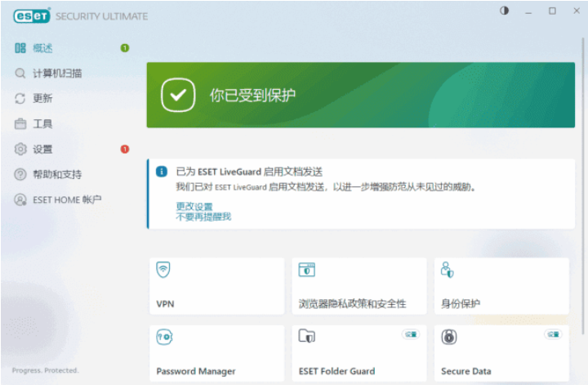This screenshot has height=385, width=588.
Task: Click the gear icon beside 设置
Action: pyautogui.click(x=20, y=149)
